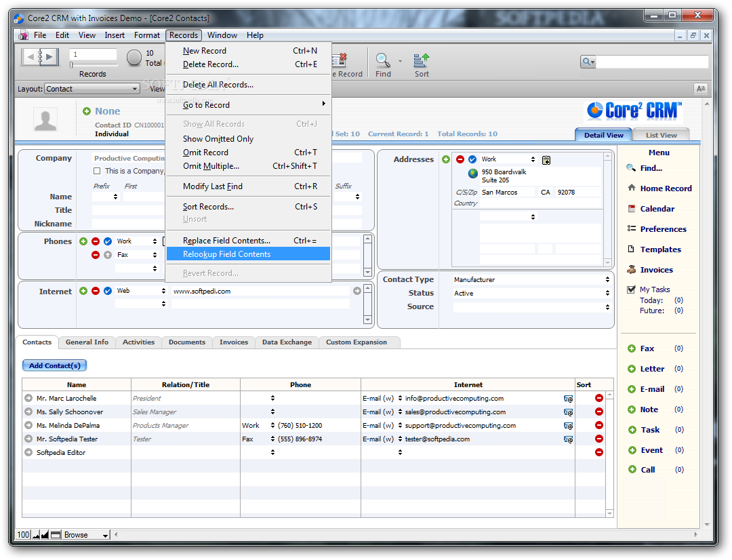Open the Go to Record submenu
This screenshot has height=560, width=732.
[x=248, y=104]
